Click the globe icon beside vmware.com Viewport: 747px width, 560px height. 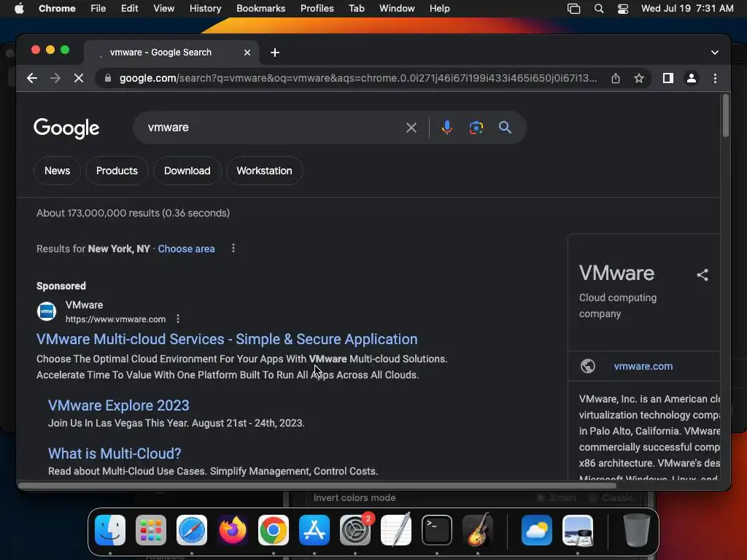(588, 366)
